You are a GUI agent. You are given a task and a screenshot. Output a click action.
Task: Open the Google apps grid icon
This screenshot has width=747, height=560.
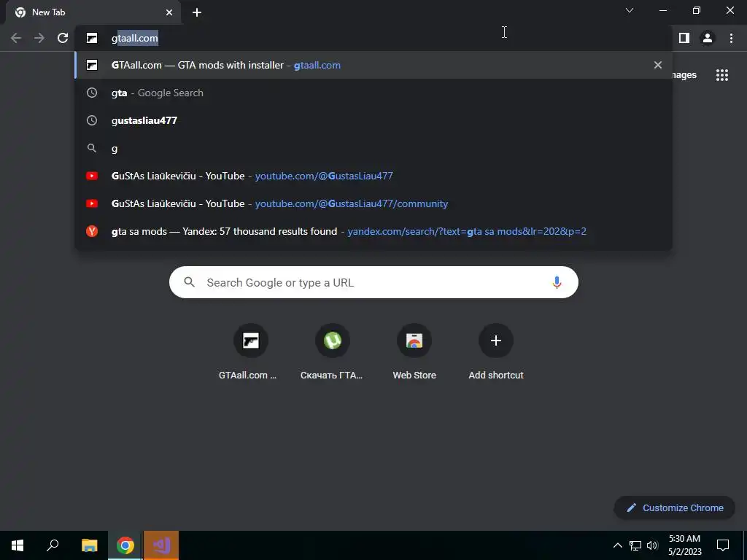point(722,75)
